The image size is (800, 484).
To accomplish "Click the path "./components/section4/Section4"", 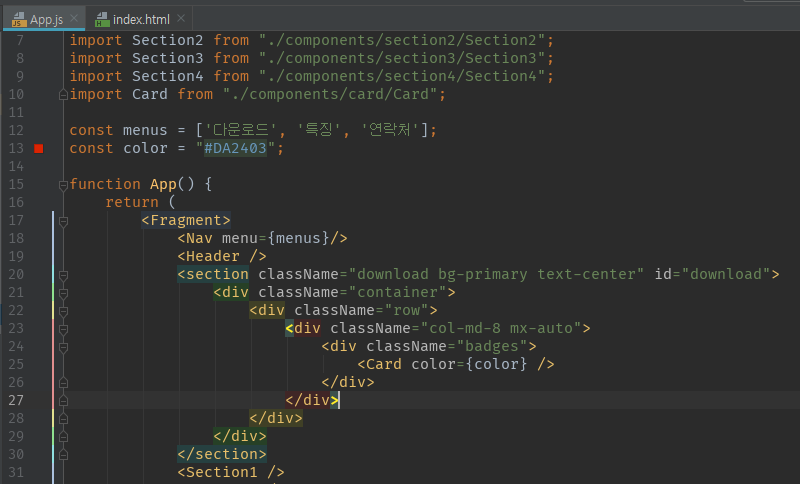I will 402,76.
